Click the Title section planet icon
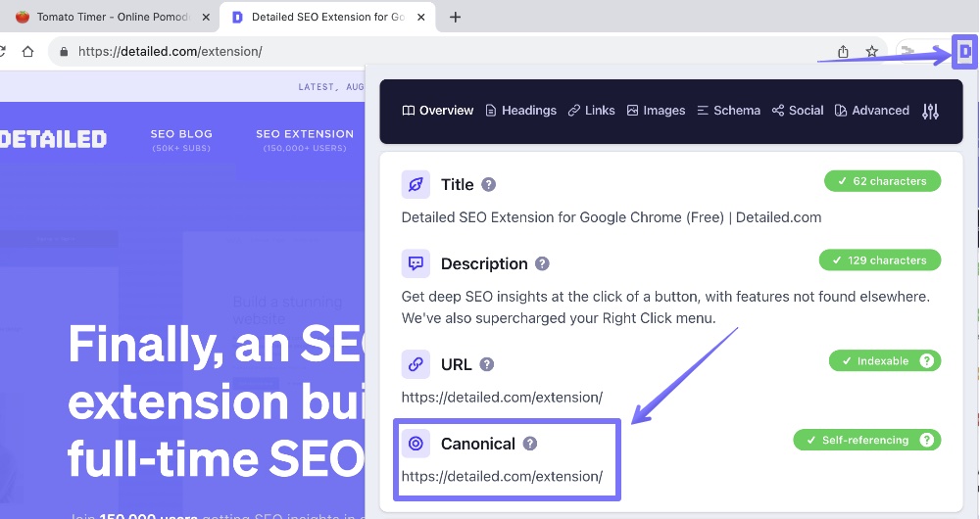 point(416,184)
